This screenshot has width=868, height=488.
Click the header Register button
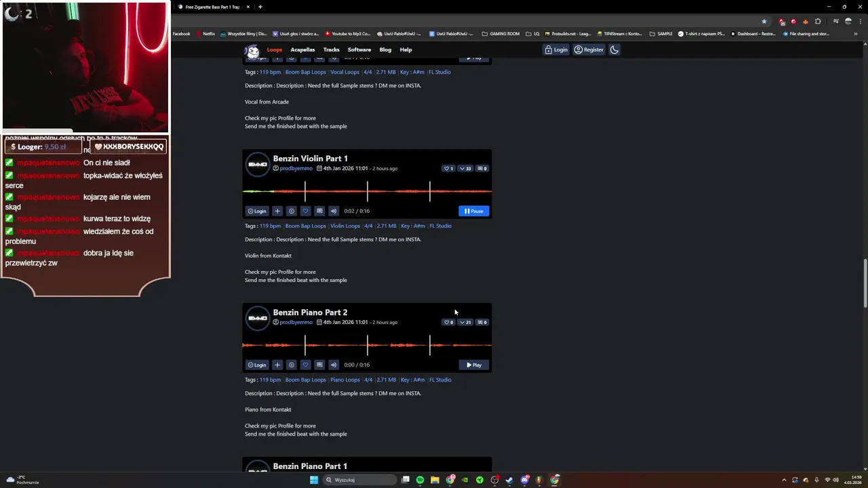tap(589, 49)
